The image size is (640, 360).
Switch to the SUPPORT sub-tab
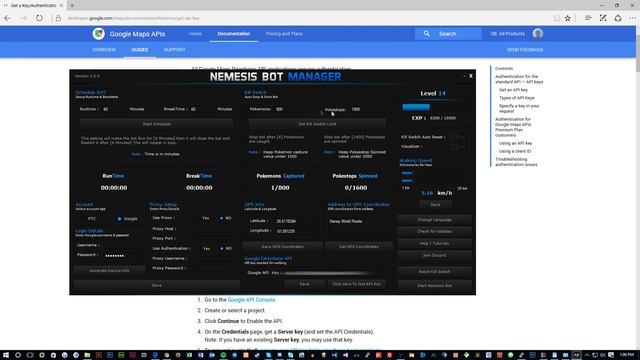[175, 50]
